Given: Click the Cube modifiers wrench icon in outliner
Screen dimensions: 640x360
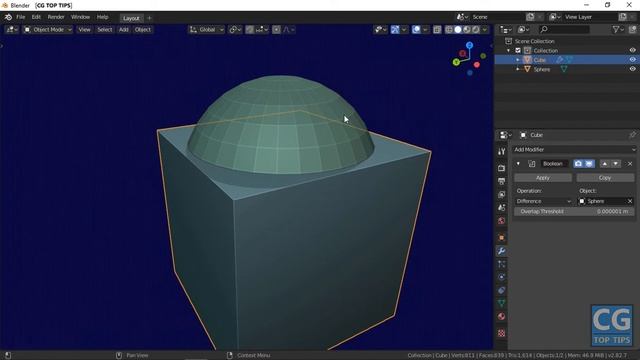Looking at the screenshot, I should 560,60.
